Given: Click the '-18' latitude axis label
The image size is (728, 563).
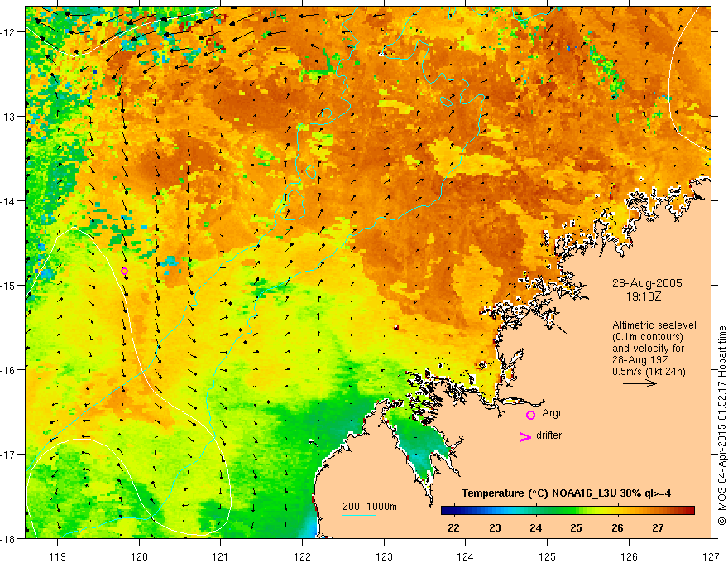Looking at the screenshot, I should pyautogui.click(x=9, y=538).
